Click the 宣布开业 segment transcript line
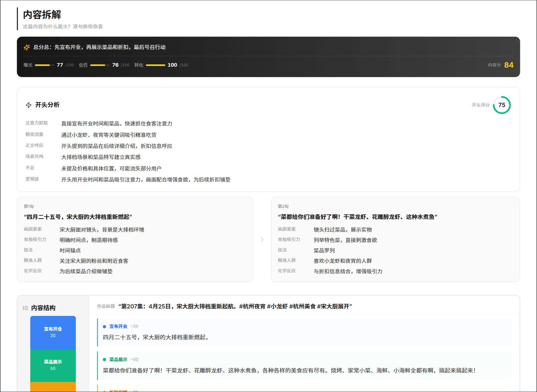 point(155,337)
